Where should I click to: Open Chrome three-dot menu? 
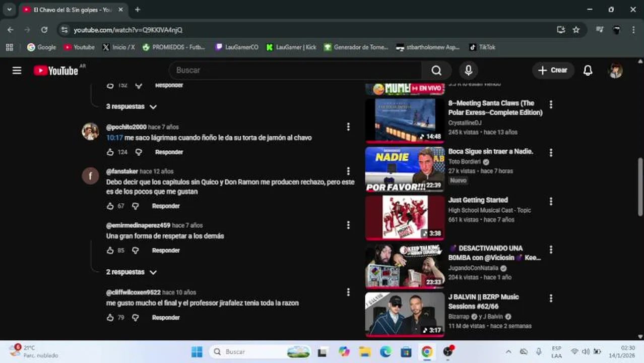(633, 30)
